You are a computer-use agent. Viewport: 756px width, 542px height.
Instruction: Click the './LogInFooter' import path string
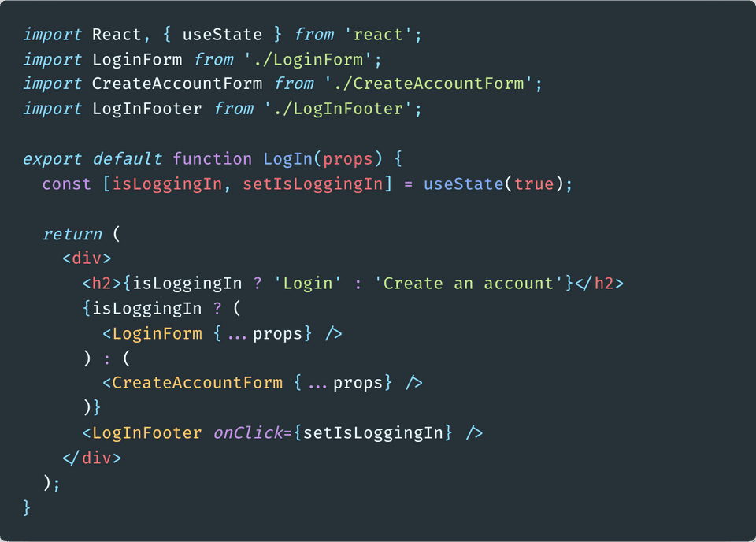pos(337,109)
